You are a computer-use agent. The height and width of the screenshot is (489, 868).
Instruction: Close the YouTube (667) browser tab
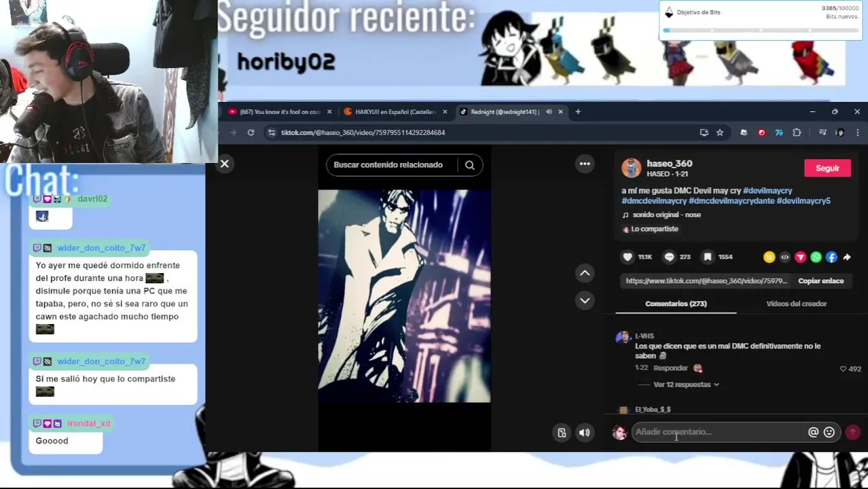pyautogui.click(x=329, y=112)
